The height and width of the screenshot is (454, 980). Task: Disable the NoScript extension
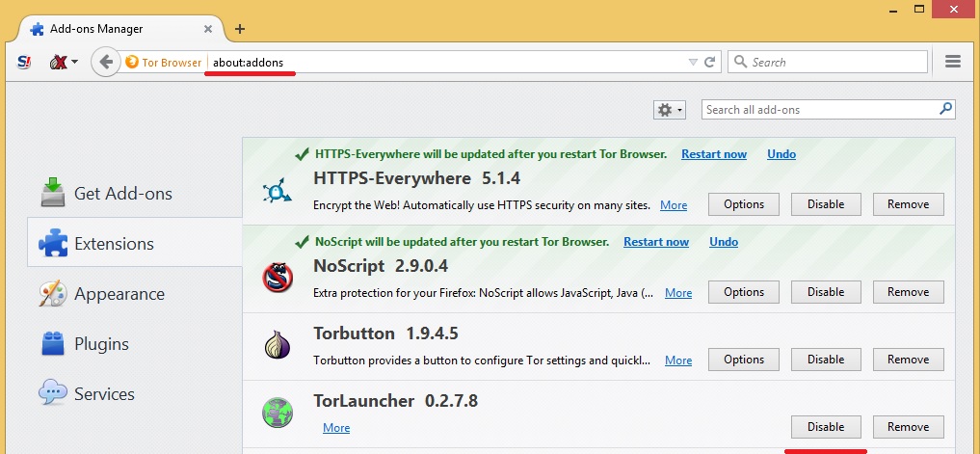pos(826,292)
